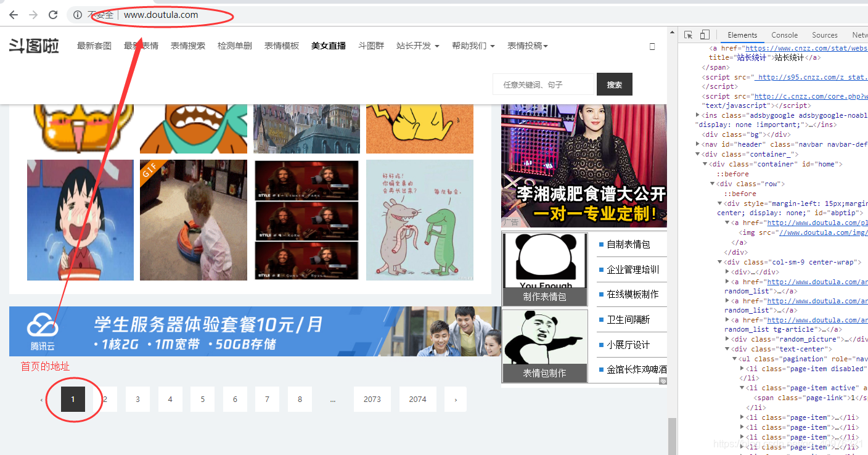Open site info via the 不安全 icon
868x455 pixels.
click(78, 15)
